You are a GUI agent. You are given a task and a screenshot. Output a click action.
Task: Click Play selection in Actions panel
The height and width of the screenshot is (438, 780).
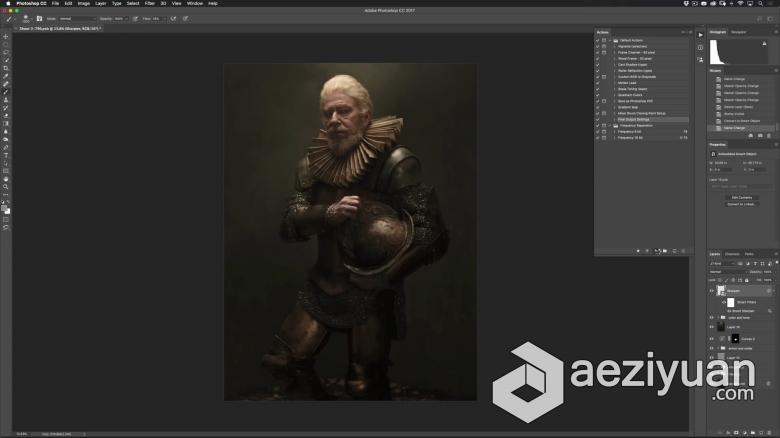tap(657, 251)
